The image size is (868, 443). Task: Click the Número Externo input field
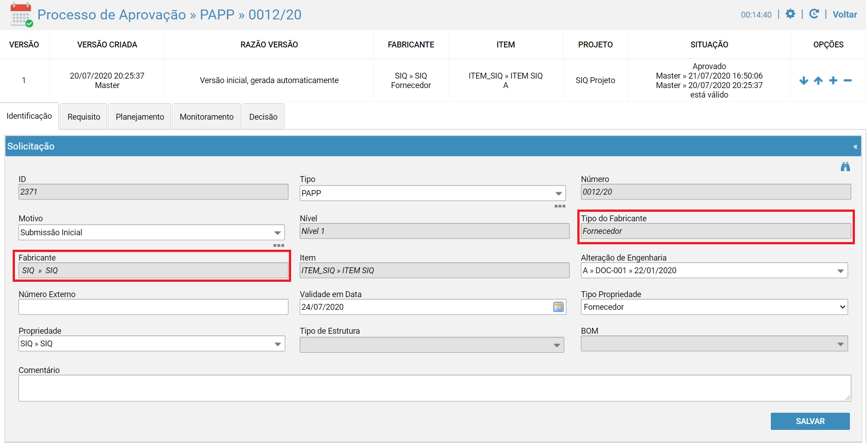(153, 307)
